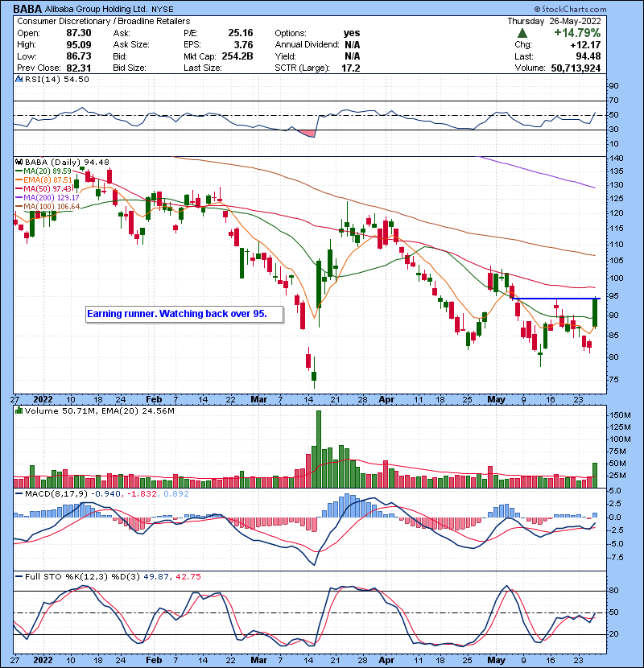The width and height of the screenshot is (644, 668).
Task: Click the candlestick icon beside BABA (Daily)
Action: [19, 162]
